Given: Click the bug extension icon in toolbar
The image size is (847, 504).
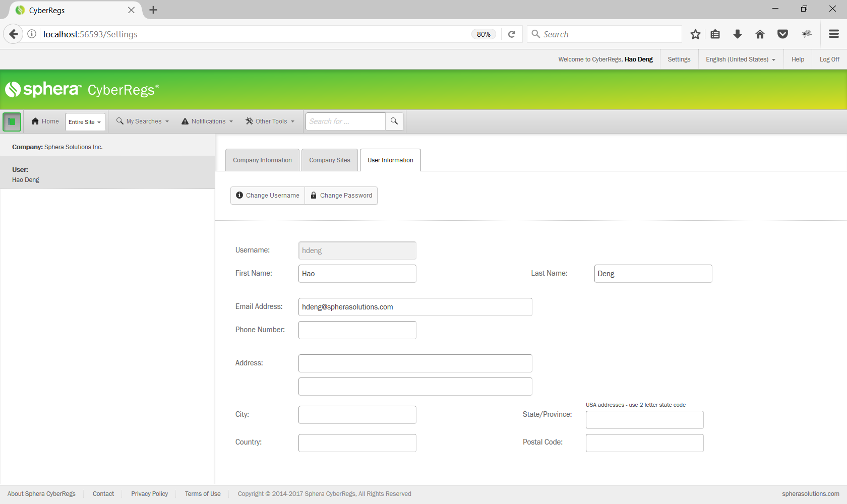Looking at the screenshot, I should point(807,34).
